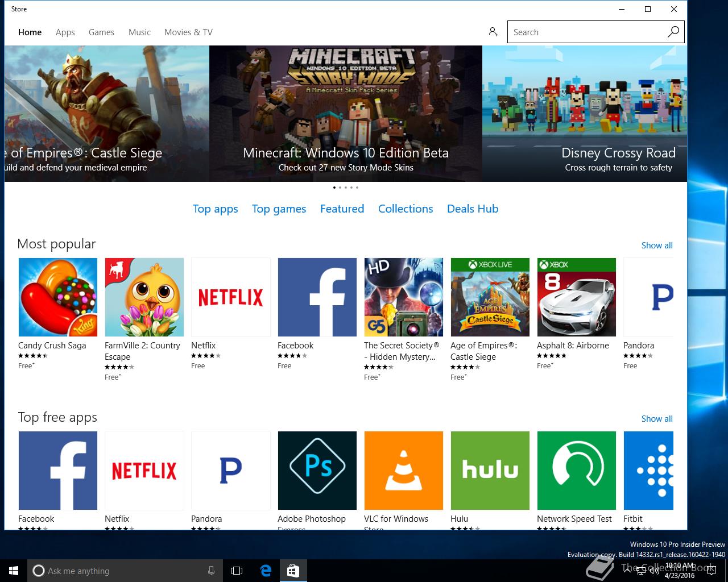Screen dimensions: 728x582
Task: Switch to the Home tab
Action: 30,32
